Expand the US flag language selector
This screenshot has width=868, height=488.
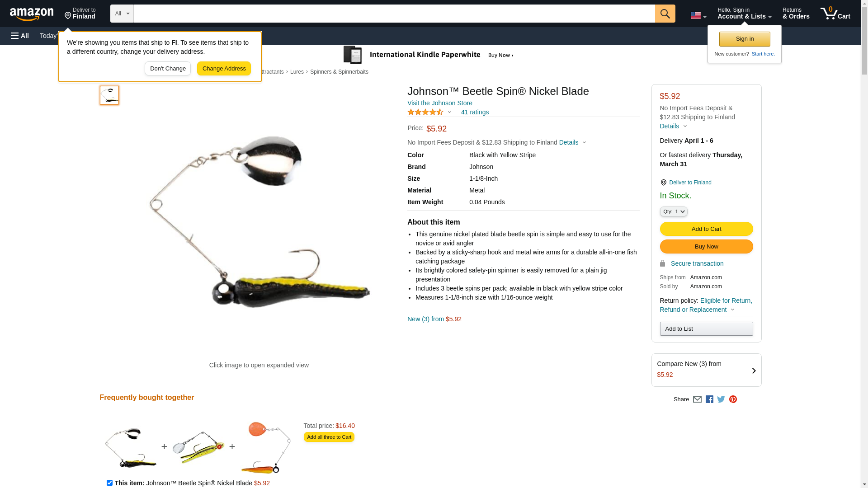pos(698,16)
